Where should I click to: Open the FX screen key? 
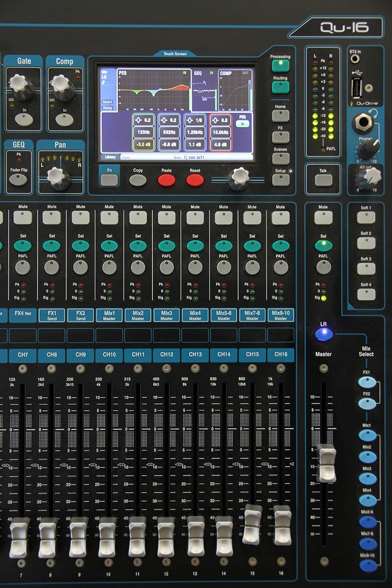(x=281, y=137)
